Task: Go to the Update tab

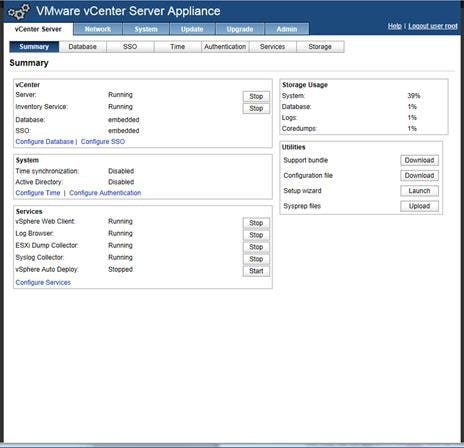Action: click(x=192, y=29)
